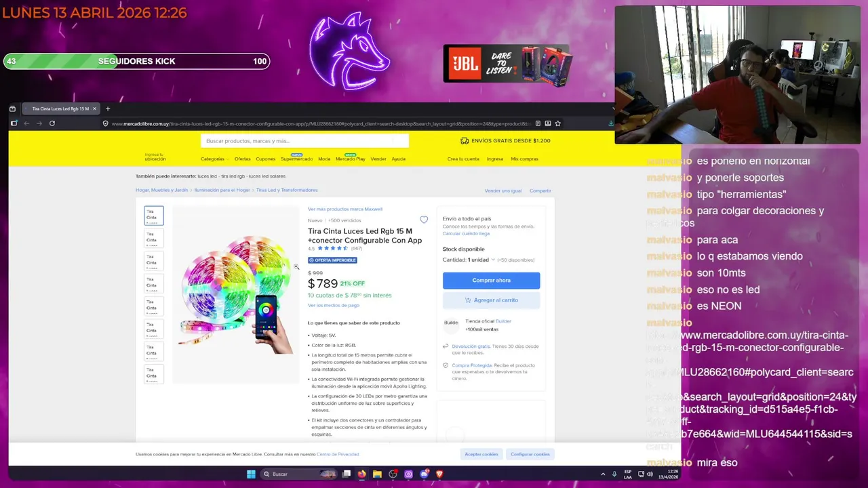
Task: Open Mis compras link
Action: (x=524, y=159)
